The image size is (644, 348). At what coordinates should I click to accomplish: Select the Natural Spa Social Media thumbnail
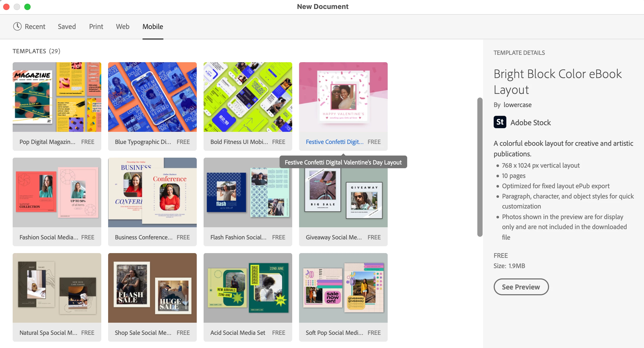tap(57, 288)
